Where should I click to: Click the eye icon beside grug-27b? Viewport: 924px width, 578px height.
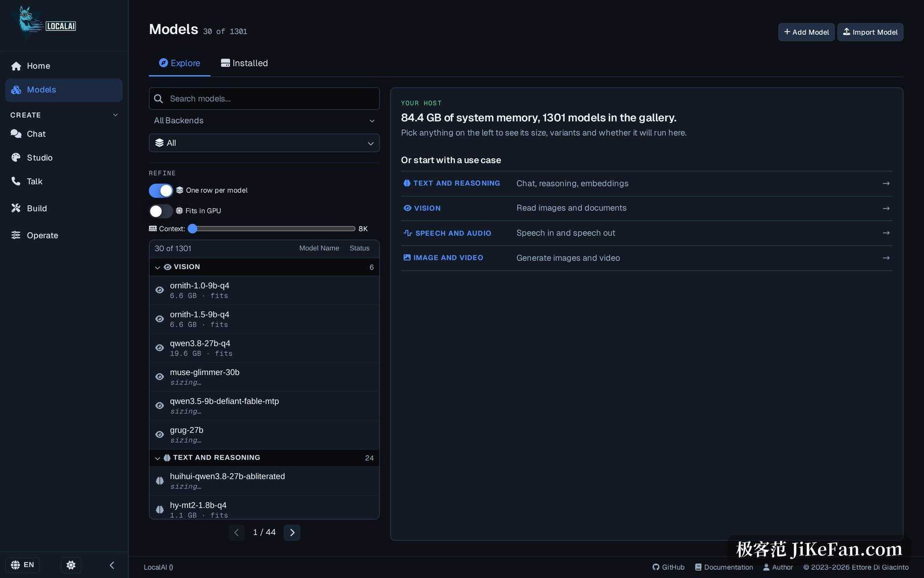coord(160,434)
